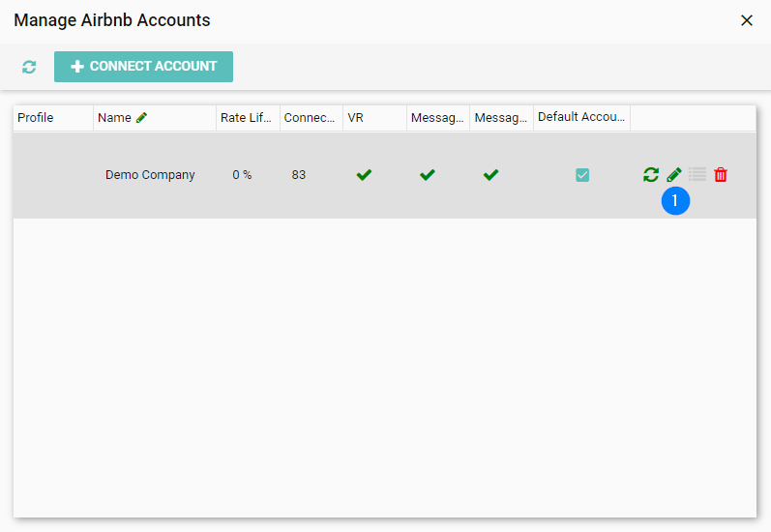
Task: Close the Manage Airbnb Accounts dialog
Action: pos(746,20)
